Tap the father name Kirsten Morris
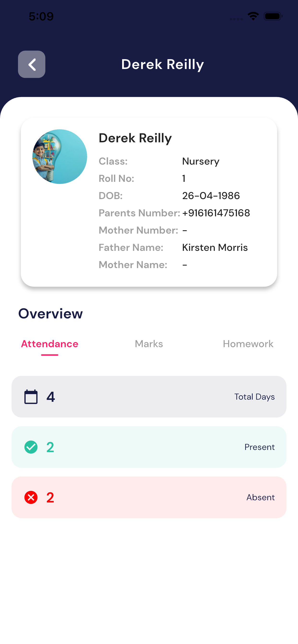The image size is (298, 644). click(x=215, y=247)
